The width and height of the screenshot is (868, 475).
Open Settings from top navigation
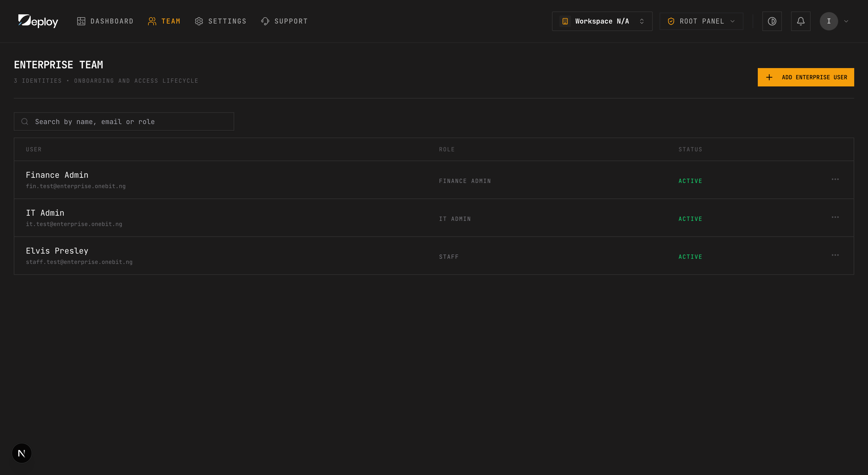220,21
